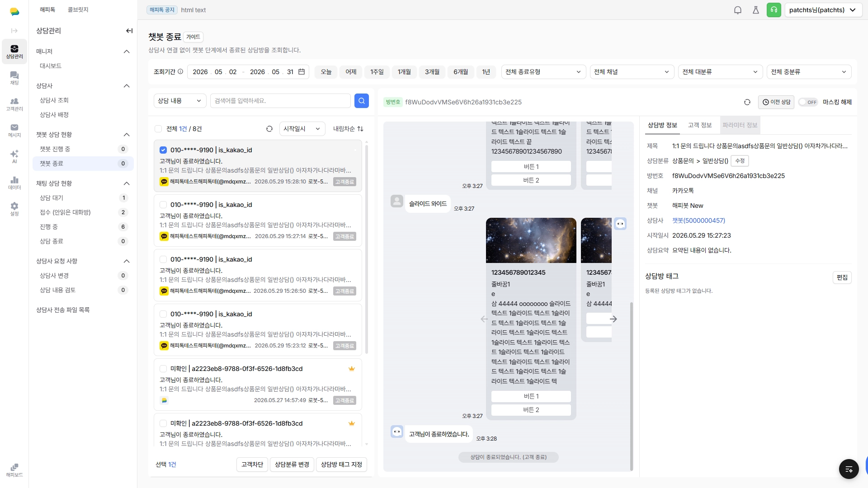Viewport: 868px width, 488px height.
Task: Switch to the 상담방 정보 tab
Action: tap(662, 125)
